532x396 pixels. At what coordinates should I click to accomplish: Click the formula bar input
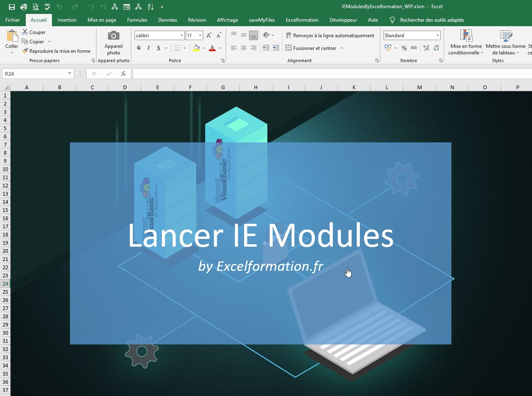tap(332, 74)
